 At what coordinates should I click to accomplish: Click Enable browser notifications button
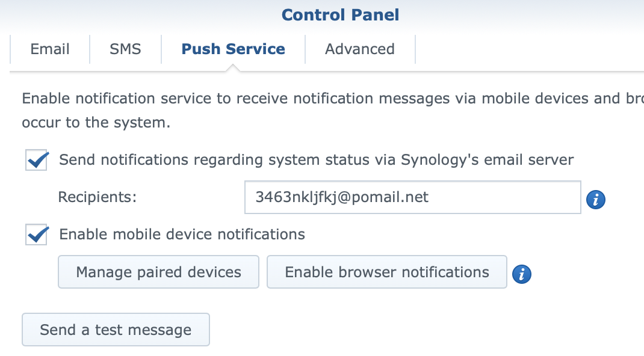coord(387,272)
